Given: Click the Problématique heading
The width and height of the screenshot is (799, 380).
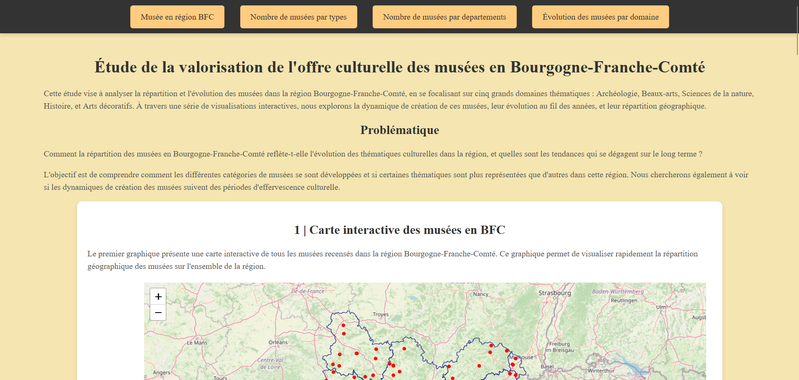Looking at the screenshot, I should pos(400,130).
